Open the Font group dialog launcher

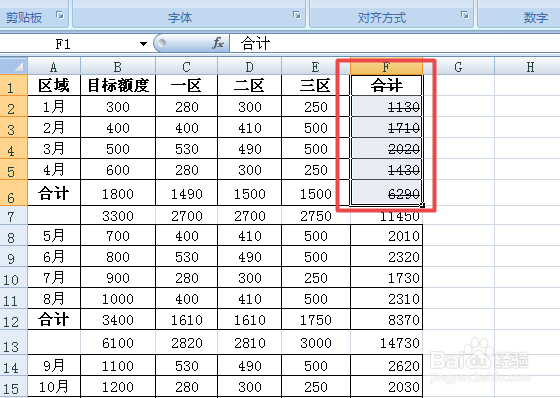pos(296,15)
